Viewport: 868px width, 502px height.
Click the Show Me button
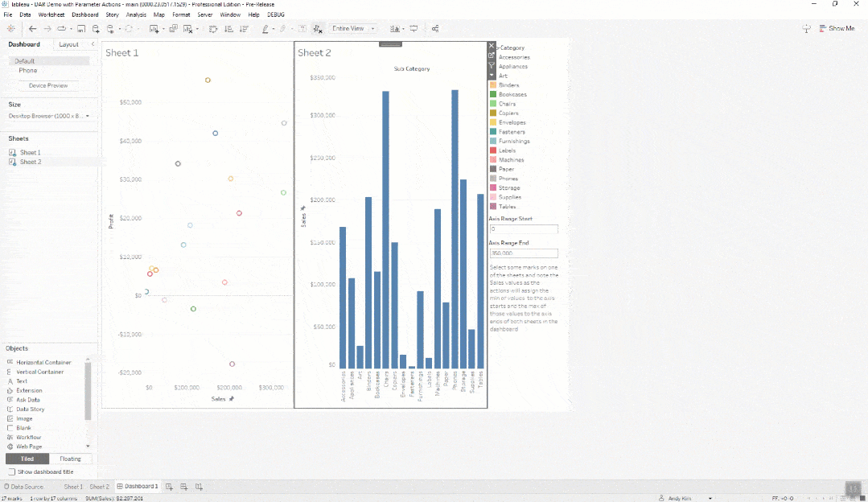[x=837, y=28]
